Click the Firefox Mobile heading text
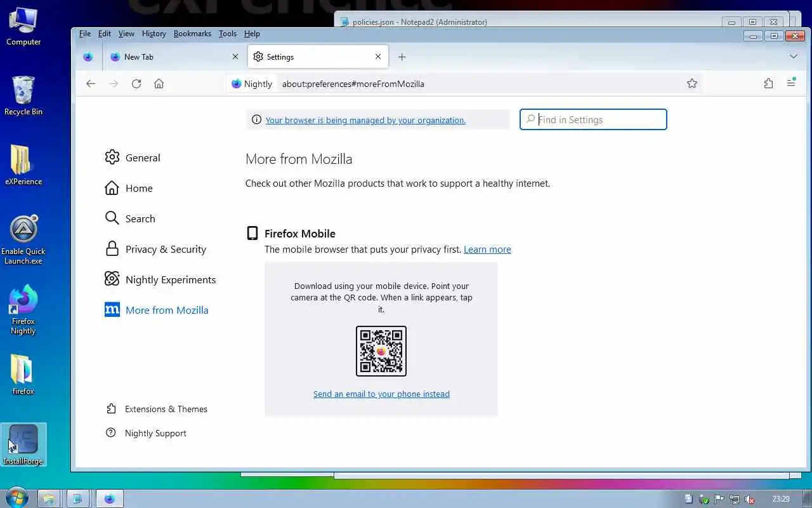 click(x=300, y=234)
